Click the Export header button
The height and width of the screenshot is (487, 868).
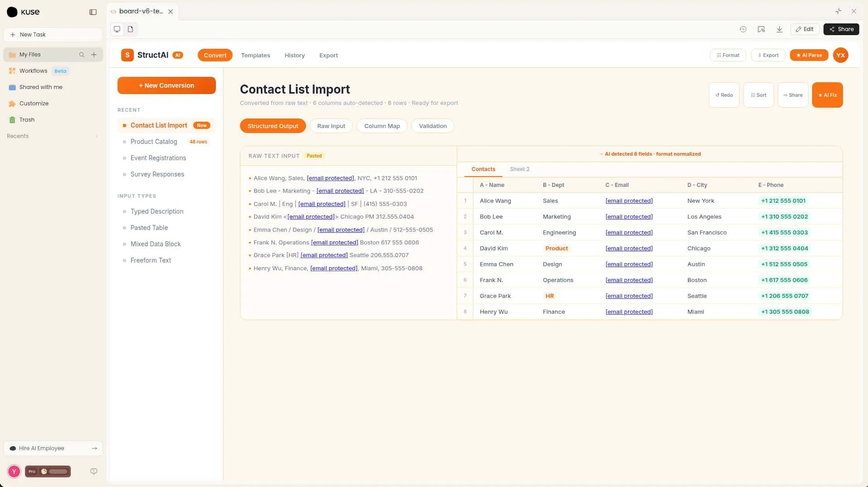[x=768, y=55]
